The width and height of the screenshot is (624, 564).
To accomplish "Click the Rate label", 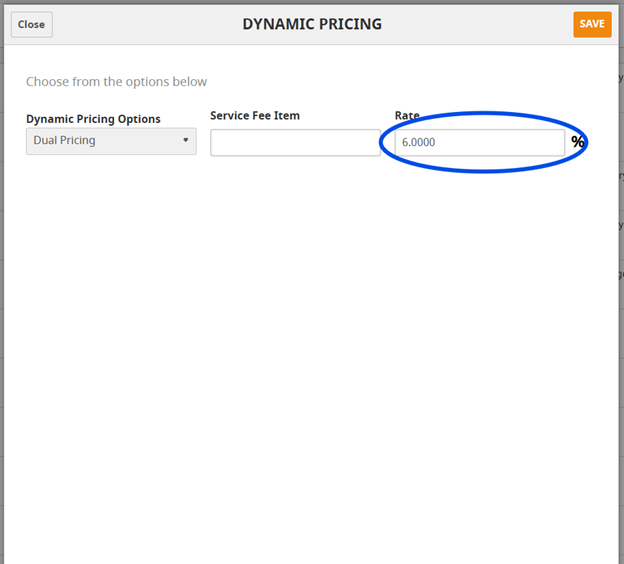I will 407,116.
